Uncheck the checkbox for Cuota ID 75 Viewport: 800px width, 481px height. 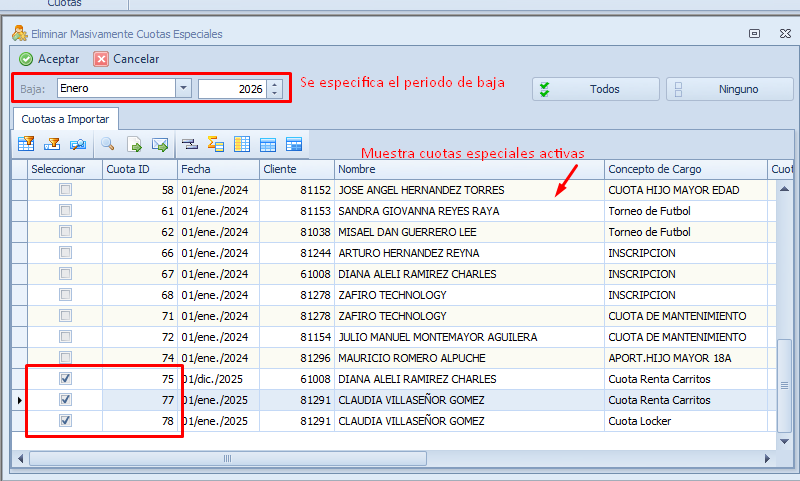(65, 379)
